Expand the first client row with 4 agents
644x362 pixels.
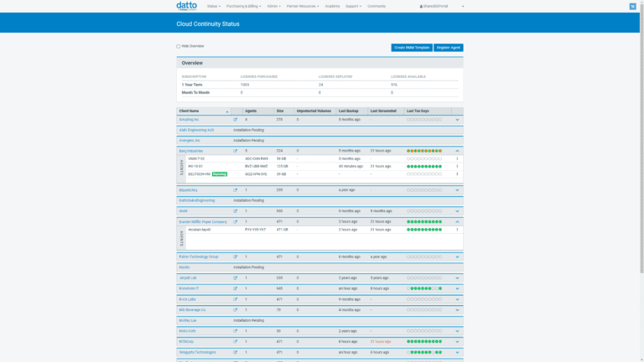point(457,120)
